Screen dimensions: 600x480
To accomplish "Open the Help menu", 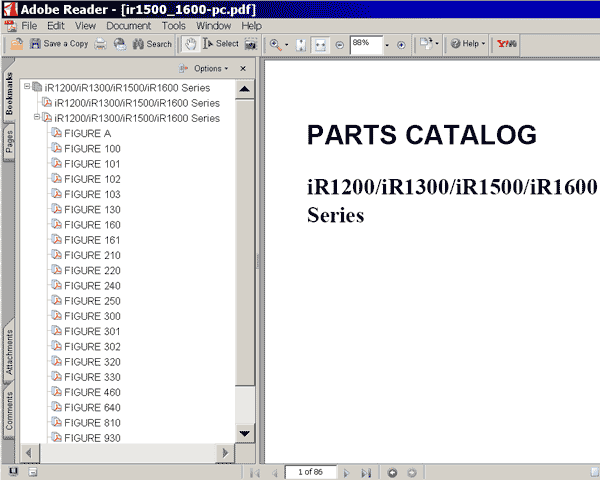I will (251, 26).
